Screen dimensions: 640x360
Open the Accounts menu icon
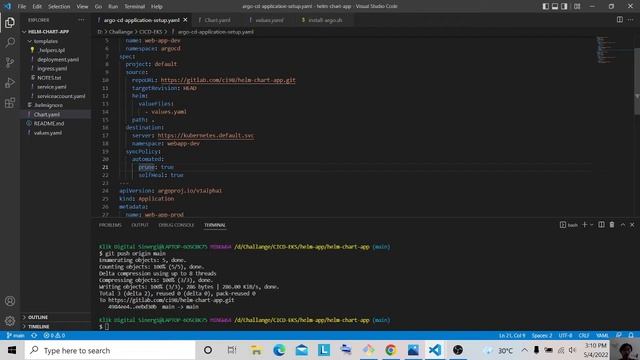(x=10, y=301)
